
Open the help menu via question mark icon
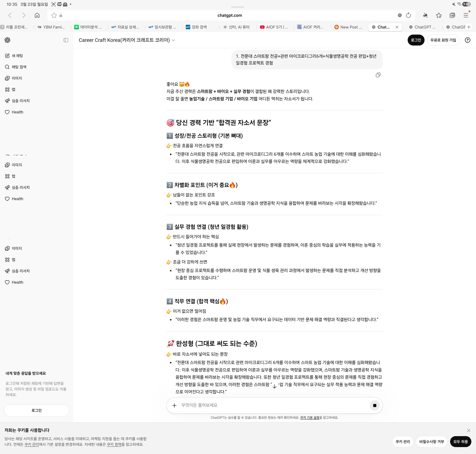(x=467, y=40)
